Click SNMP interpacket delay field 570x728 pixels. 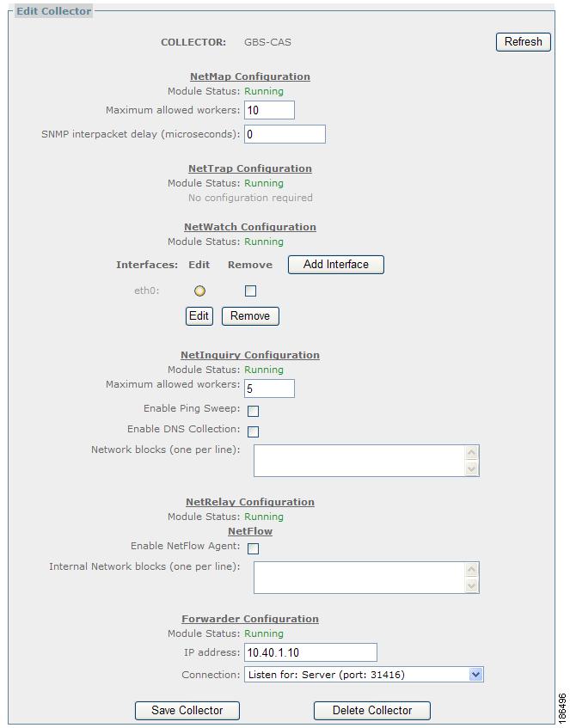(285, 134)
